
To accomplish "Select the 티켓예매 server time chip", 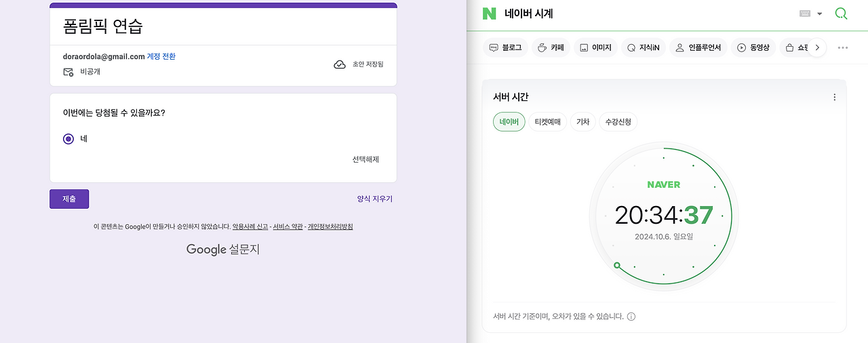I will click(x=547, y=122).
